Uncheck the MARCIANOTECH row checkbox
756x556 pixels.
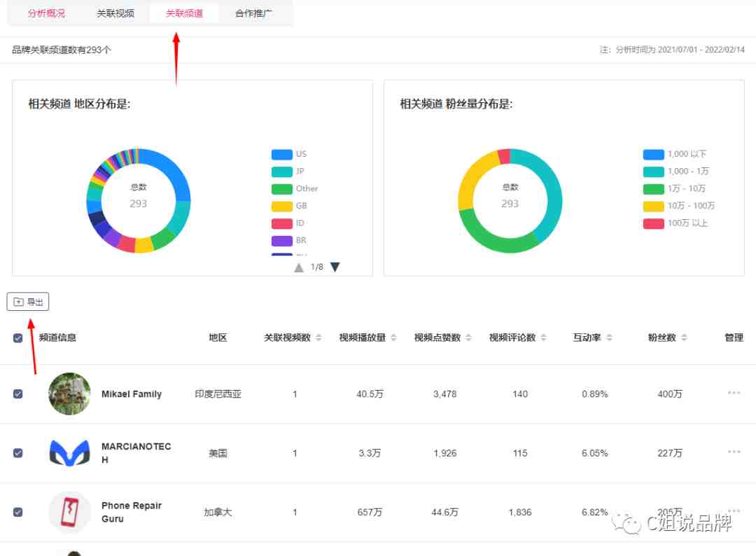point(17,453)
